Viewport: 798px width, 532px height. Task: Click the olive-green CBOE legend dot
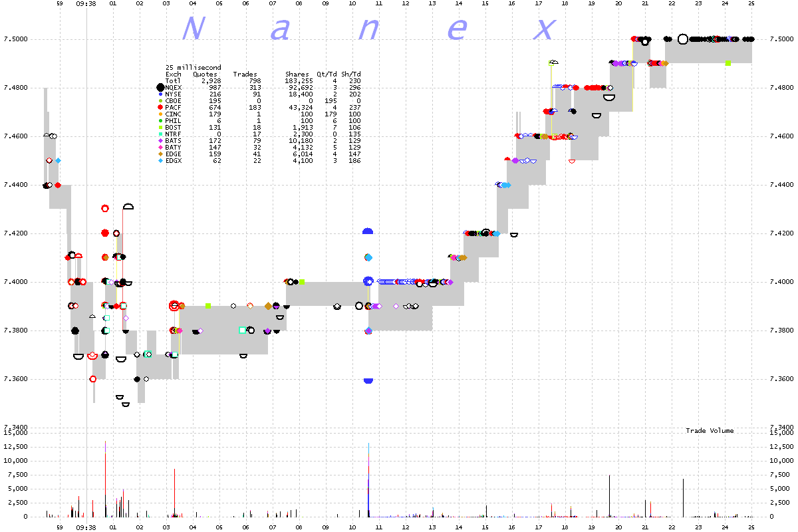[x=160, y=101]
